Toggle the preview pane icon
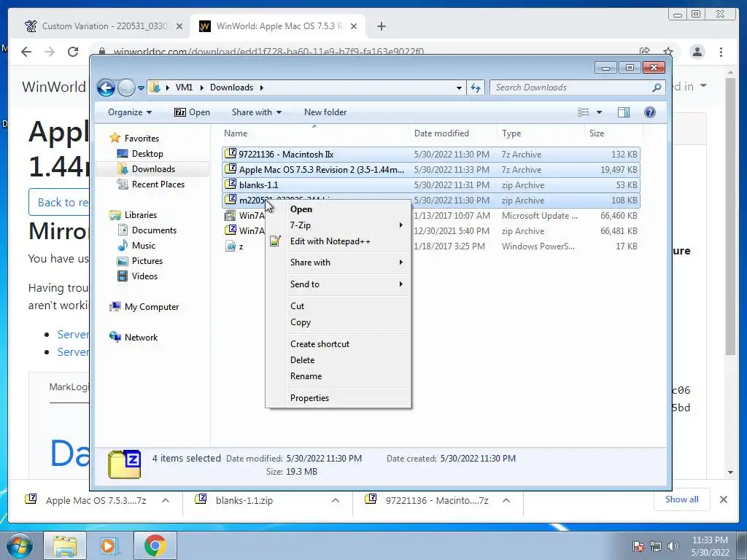Image resolution: width=747 pixels, height=560 pixels. (x=624, y=112)
